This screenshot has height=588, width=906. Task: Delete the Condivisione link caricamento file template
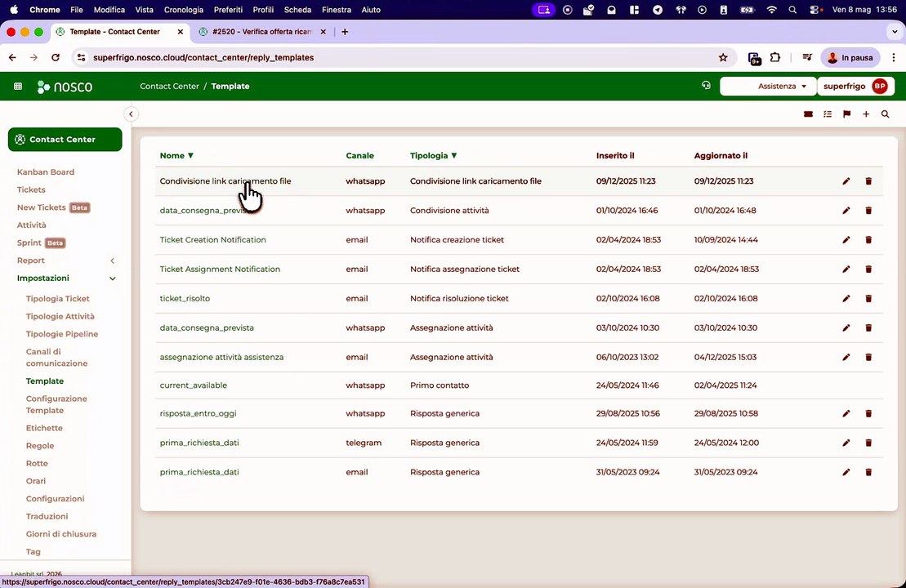click(868, 181)
